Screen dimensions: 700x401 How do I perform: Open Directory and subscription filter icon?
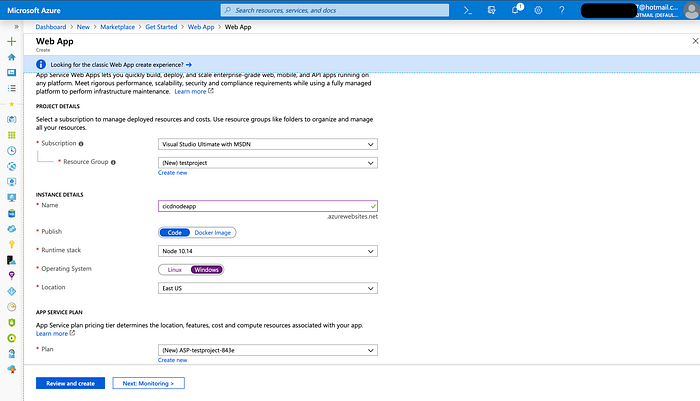492,10
